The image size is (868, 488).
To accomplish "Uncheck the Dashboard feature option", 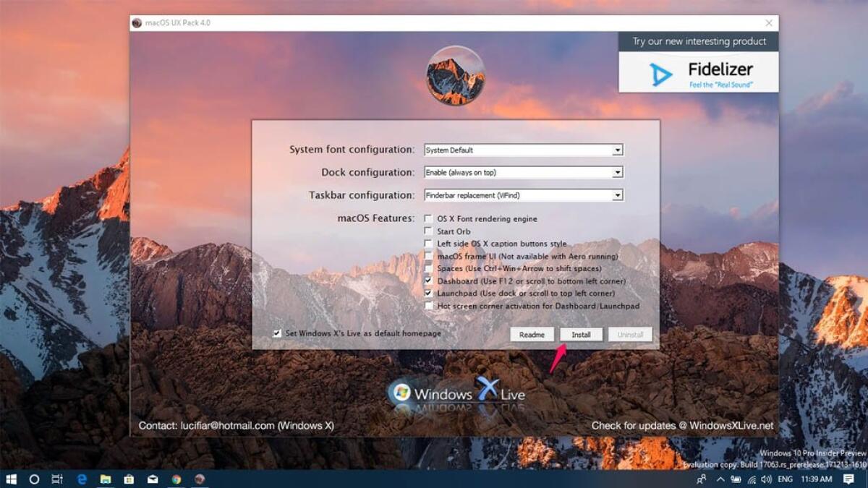I will click(x=427, y=281).
